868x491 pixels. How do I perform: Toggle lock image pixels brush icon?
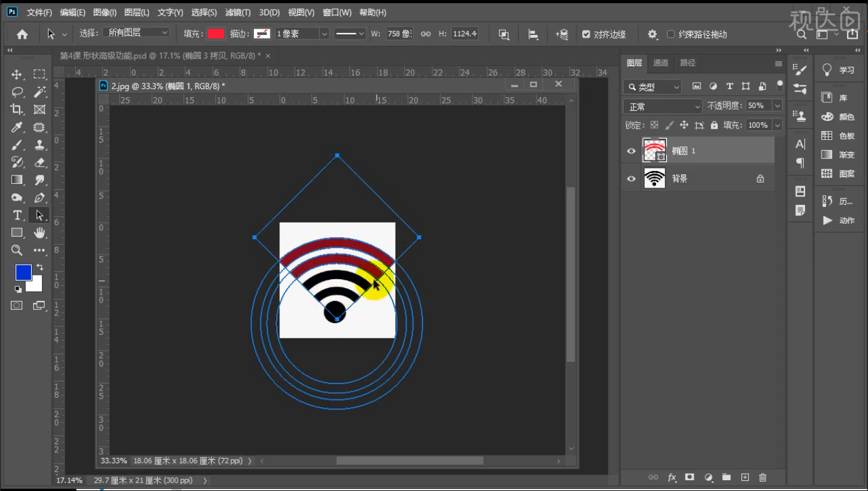click(669, 125)
